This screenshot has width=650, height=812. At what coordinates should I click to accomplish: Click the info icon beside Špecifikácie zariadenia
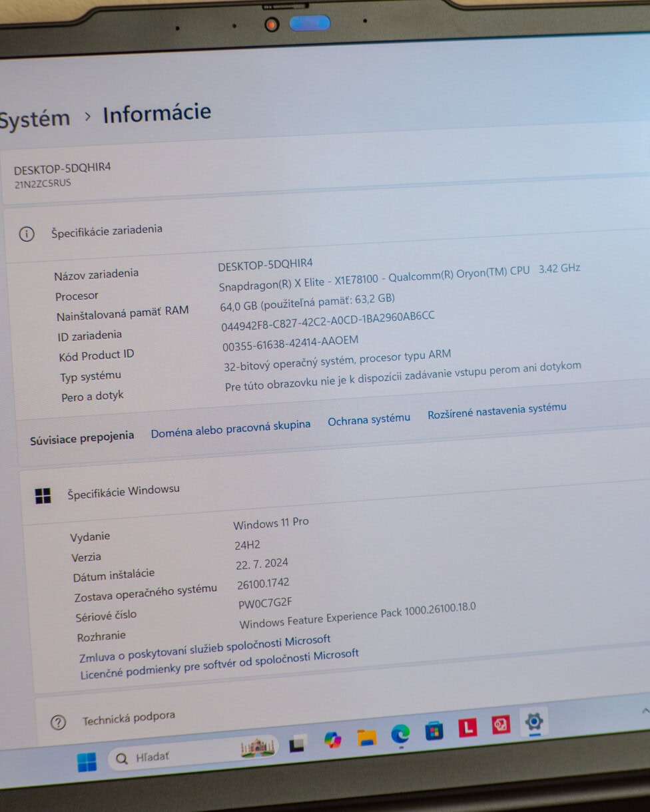click(27, 234)
